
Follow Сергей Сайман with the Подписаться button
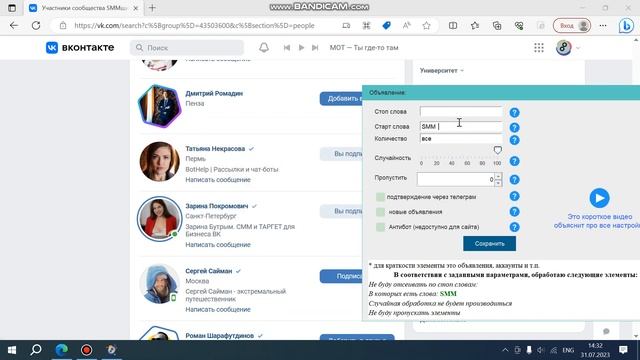pos(341,276)
